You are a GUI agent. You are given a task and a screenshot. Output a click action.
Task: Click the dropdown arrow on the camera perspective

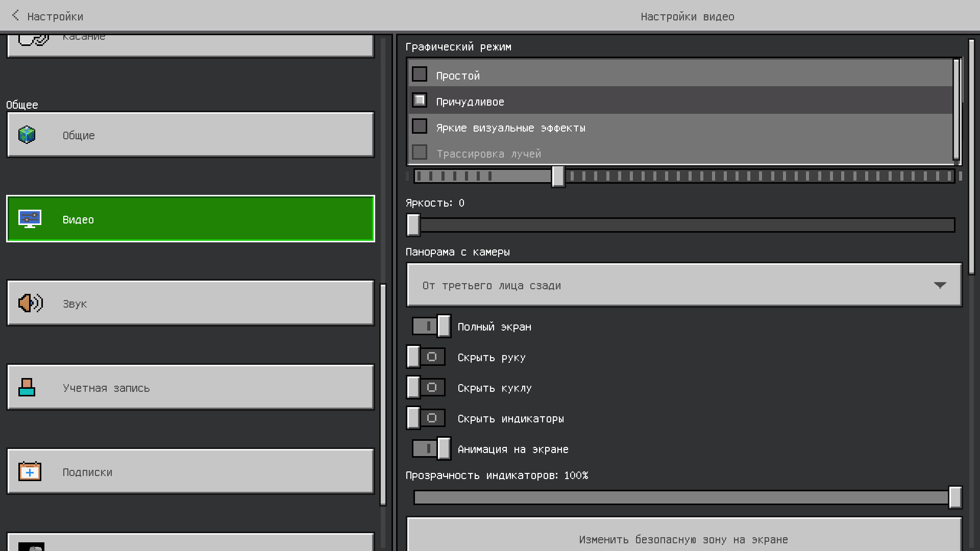(x=940, y=285)
